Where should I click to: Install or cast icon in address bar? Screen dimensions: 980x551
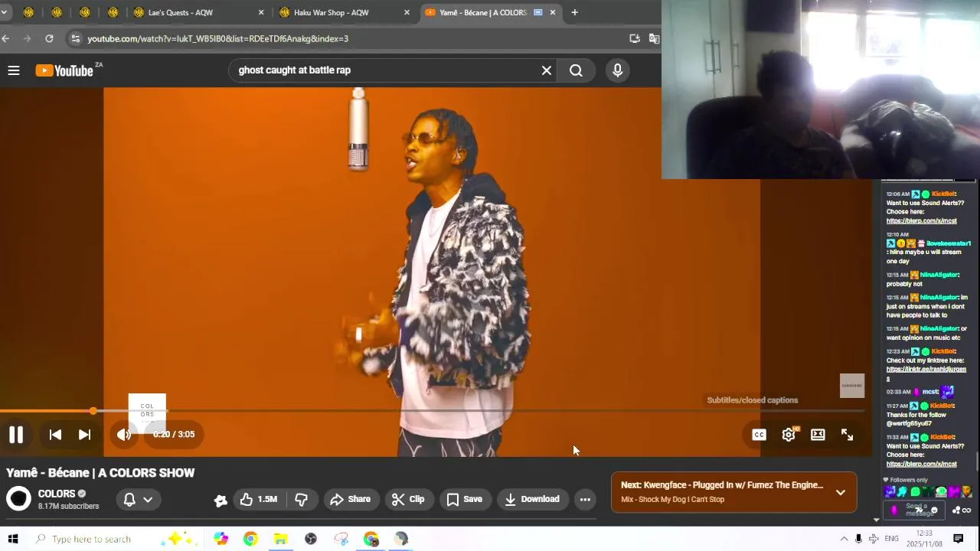pos(635,38)
